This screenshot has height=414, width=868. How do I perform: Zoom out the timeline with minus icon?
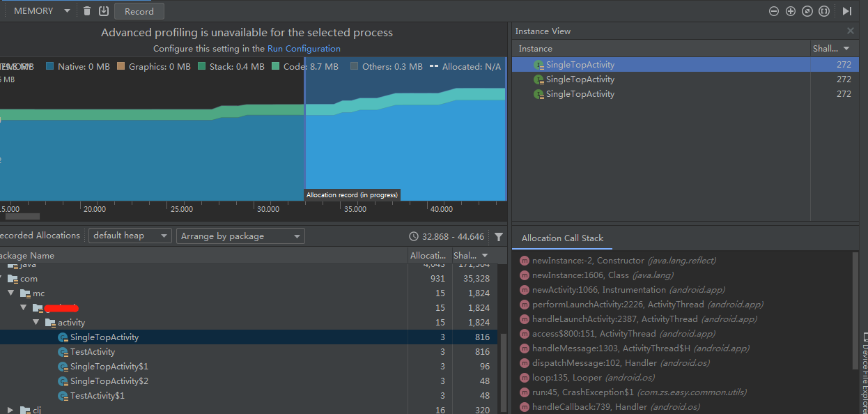774,11
